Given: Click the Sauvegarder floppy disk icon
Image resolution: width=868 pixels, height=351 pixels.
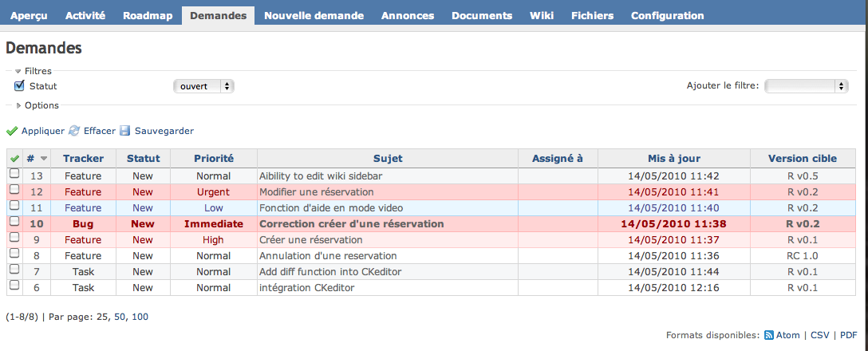Looking at the screenshot, I should click(x=125, y=131).
